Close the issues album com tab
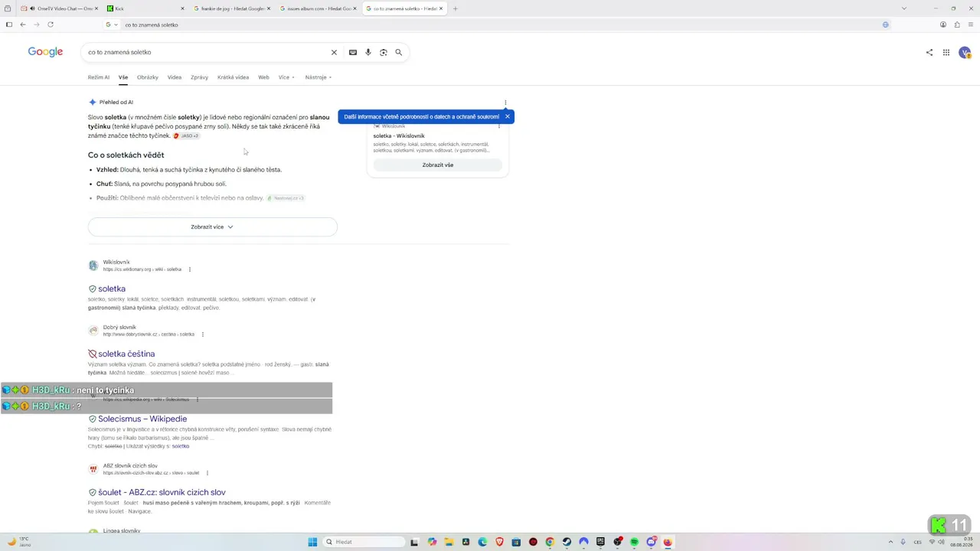980x551 pixels. tap(354, 8)
